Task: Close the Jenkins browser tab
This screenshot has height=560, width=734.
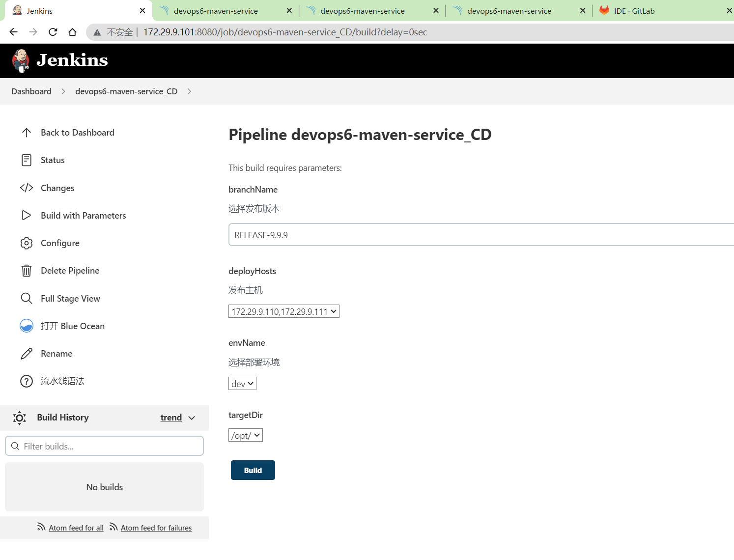Action: click(142, 10)
